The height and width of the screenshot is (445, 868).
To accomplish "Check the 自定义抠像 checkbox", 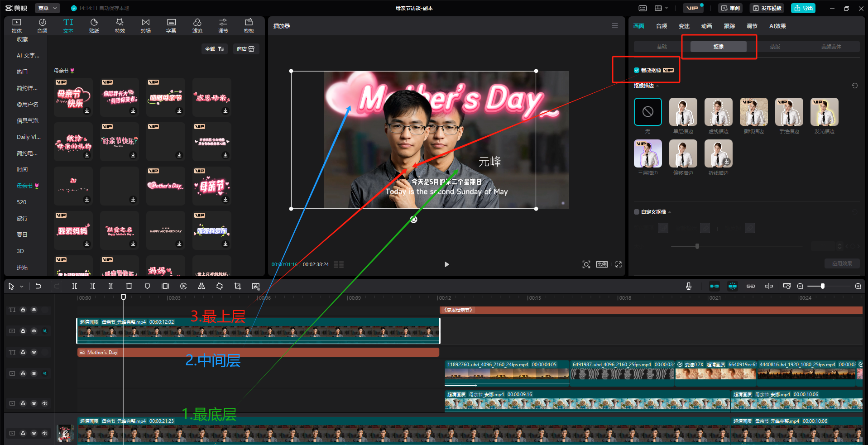I will click(x=637, y=212).
